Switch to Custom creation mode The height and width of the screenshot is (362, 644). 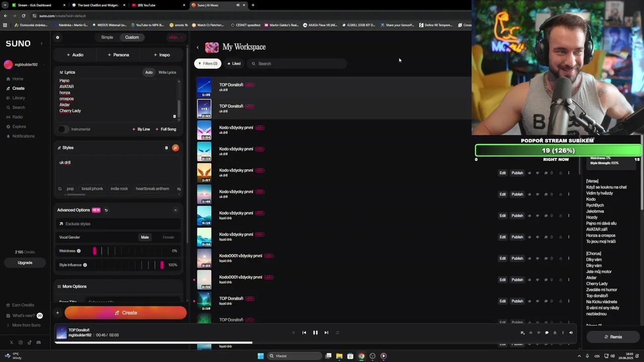[132, 37]
